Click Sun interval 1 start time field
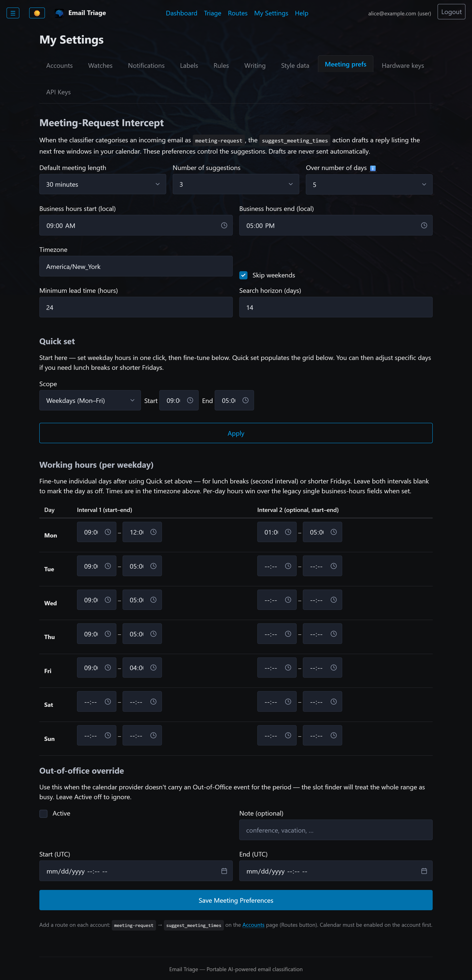Screen dimensions: 472x980 (x=97, y=735)
